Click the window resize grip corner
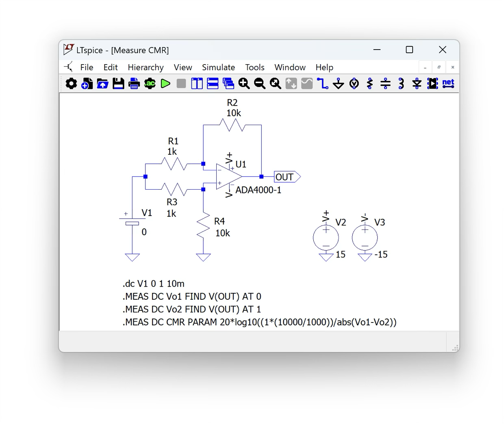504x424 pixels. 455,348
